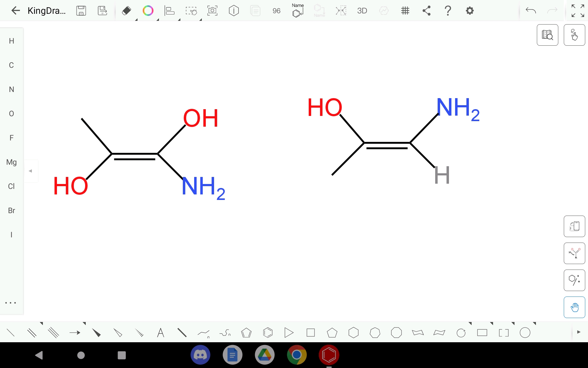This screenshot has width=588, height=368.
Task: Open the share options
Action: pos(427,10)
